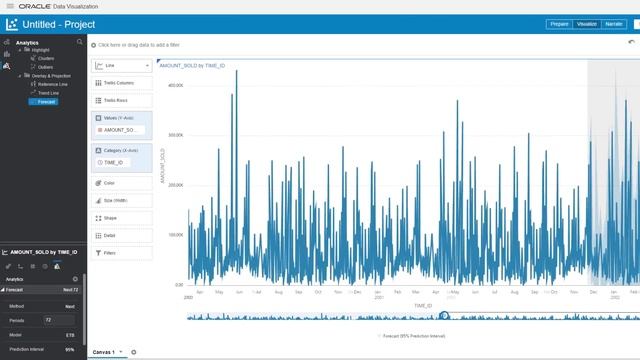Click the Forecast 95% Prediction Interval legend
Screen dimensions: 640x360
point(412,336)
